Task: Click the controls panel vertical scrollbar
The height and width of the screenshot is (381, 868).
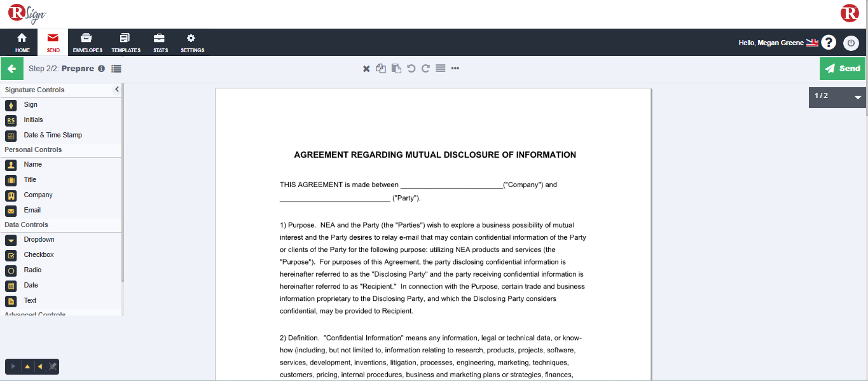Action: (123, 191)
